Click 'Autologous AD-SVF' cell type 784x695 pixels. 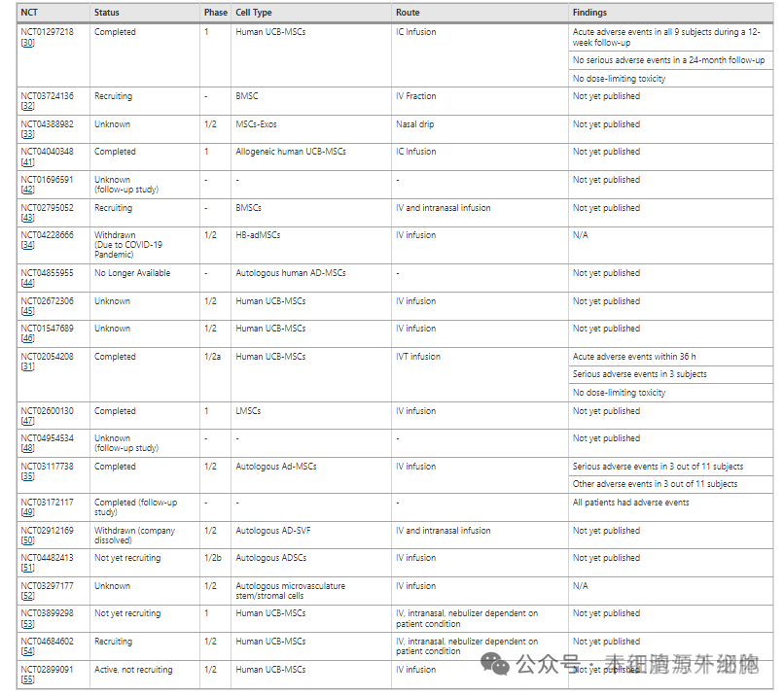[273, 530]
